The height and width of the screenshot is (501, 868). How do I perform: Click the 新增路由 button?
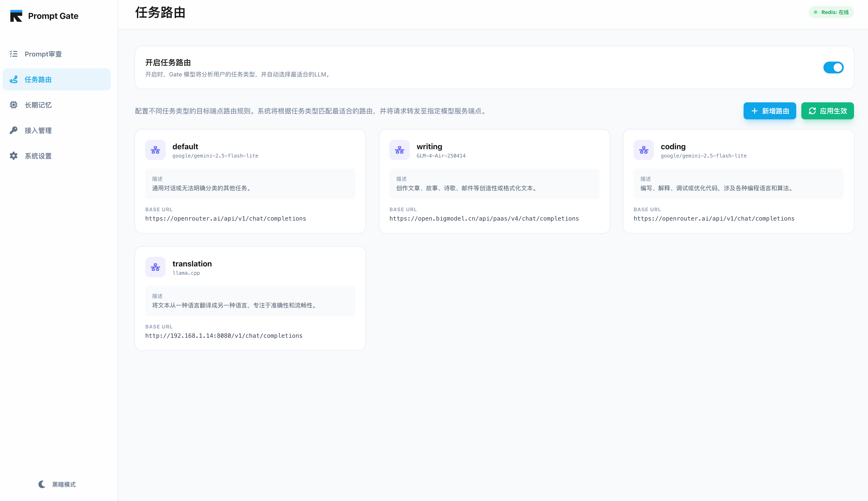coord(769,111)
